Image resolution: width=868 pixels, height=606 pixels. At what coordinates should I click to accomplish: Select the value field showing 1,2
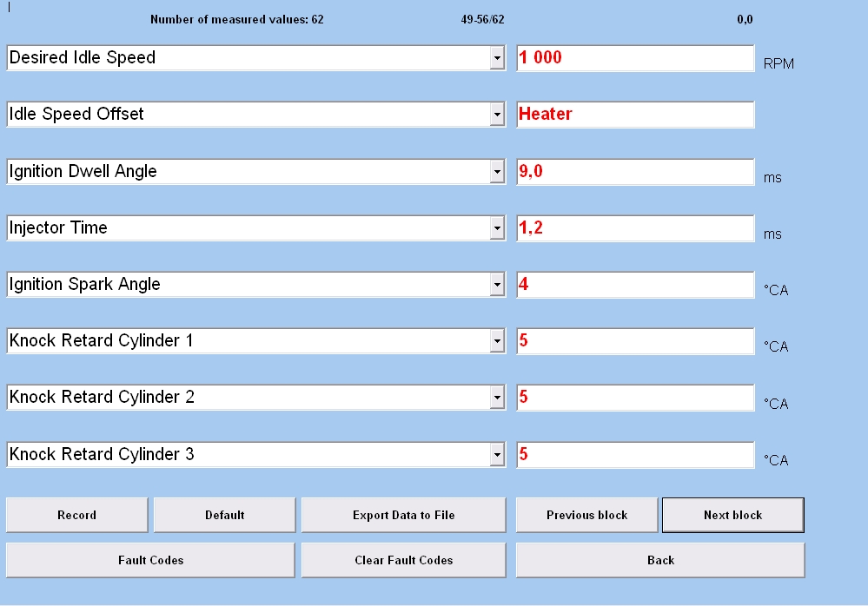point(635,228)
